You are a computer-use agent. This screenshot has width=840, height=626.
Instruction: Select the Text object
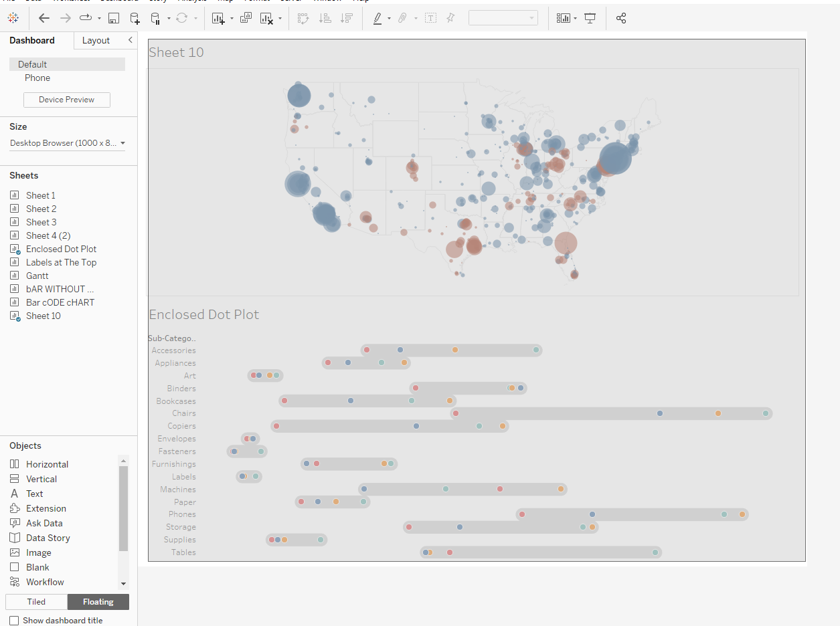35,494
